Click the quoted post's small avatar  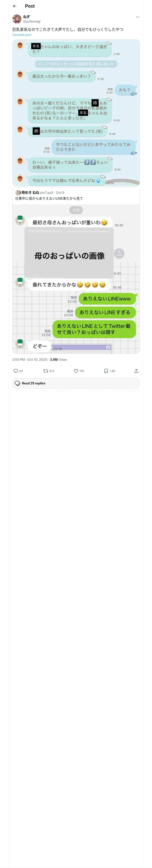[x=18, y=192]
